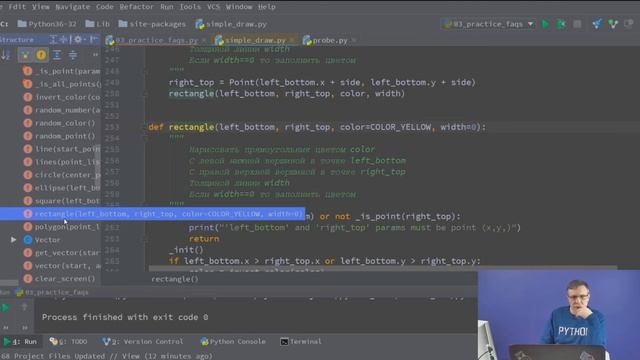Select polygon function in Structure tree

[62, 227]
